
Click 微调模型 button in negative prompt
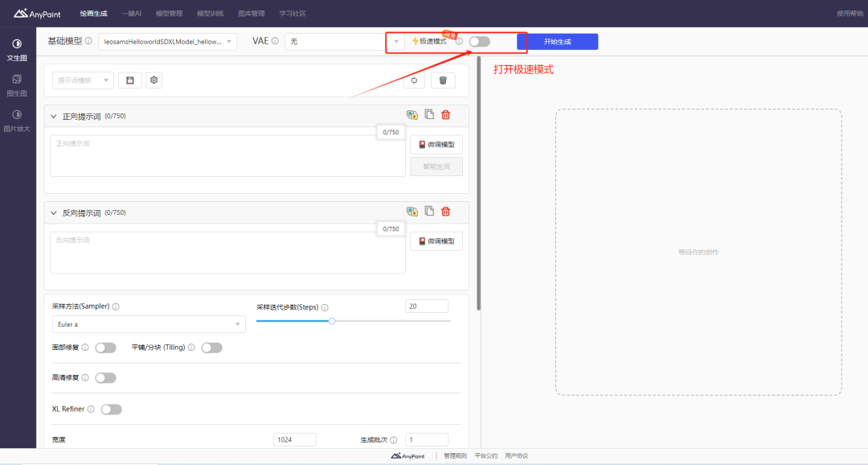click(436, 241)
